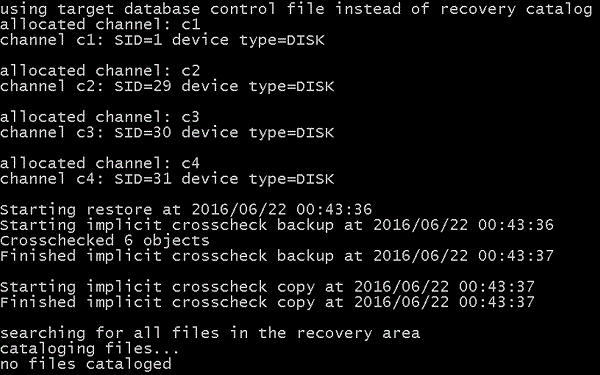
Task: Click 'allocated channel: c2' line
Action: [100, 71]
